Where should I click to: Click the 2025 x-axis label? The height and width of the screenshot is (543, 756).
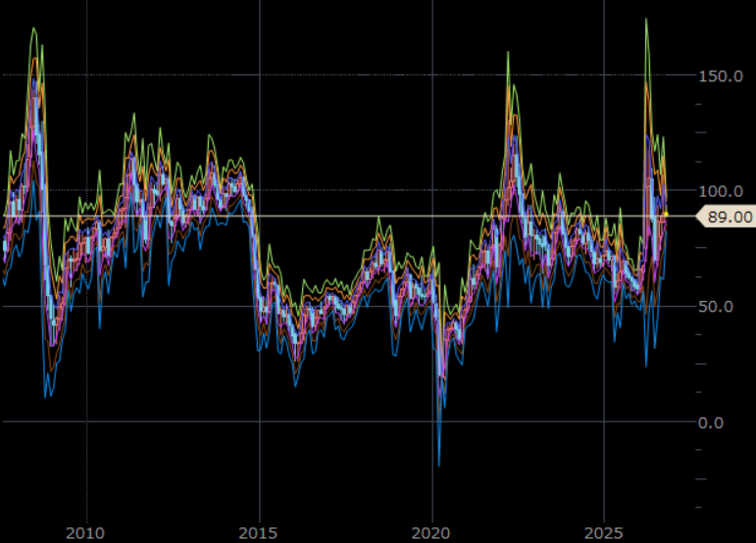tap(603, 533)
